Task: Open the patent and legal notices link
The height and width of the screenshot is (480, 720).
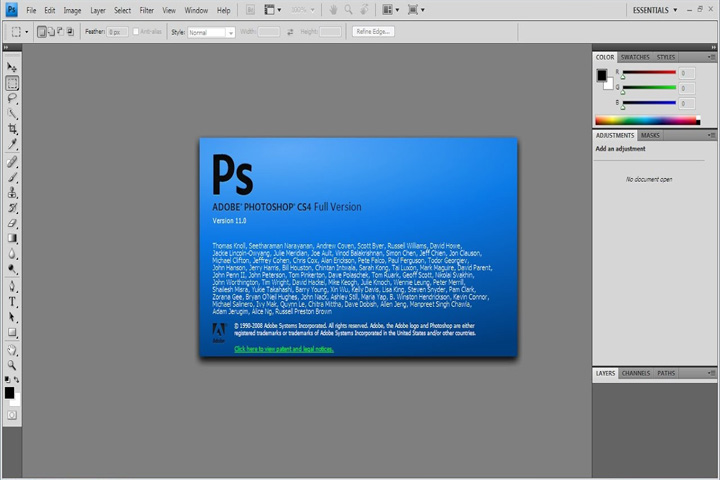Action: [x=284, y=349]
